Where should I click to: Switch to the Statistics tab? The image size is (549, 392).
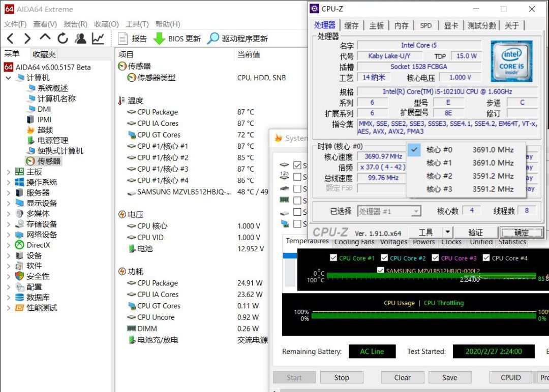pyautogui.click(x=512, y=242)
